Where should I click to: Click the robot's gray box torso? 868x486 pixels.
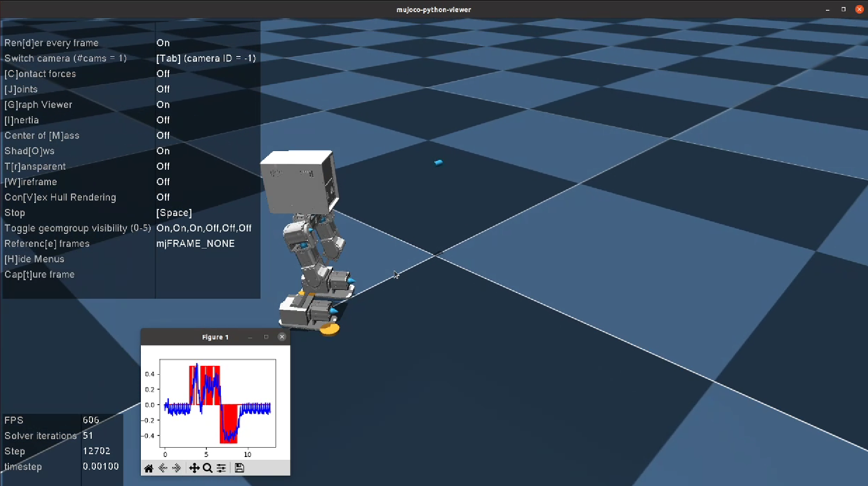299,182
